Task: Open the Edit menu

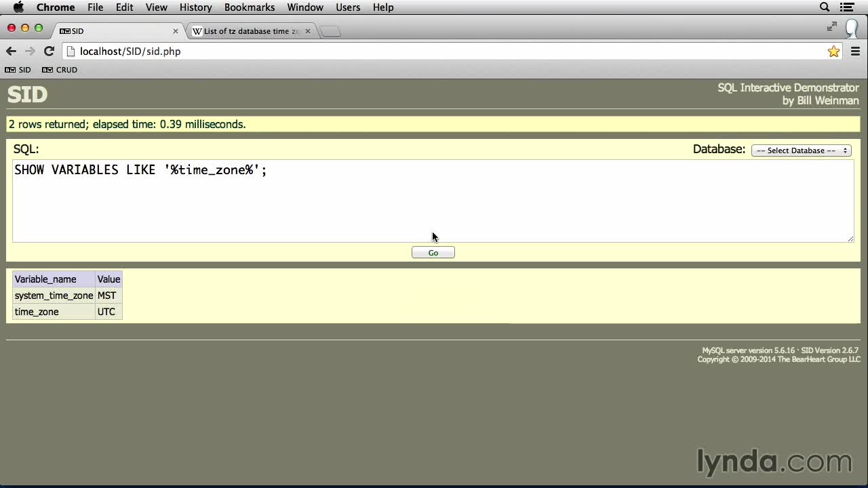Action: (x=124, y=7)
